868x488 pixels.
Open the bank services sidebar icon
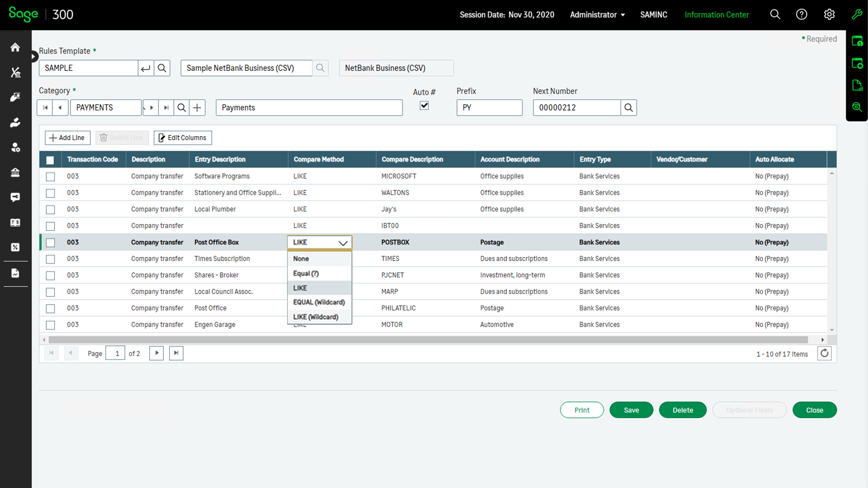pyautogui.click(x=15, y=172)
